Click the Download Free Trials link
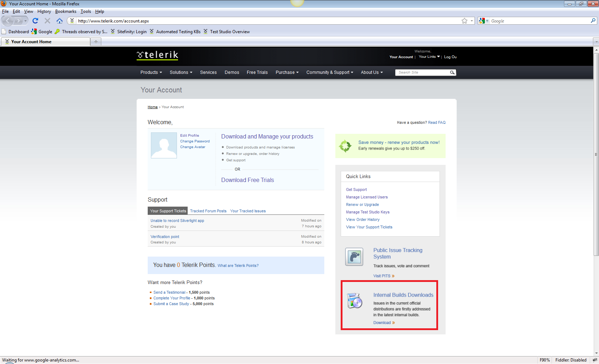Screen dimensions: 599x364 [248, 180]
